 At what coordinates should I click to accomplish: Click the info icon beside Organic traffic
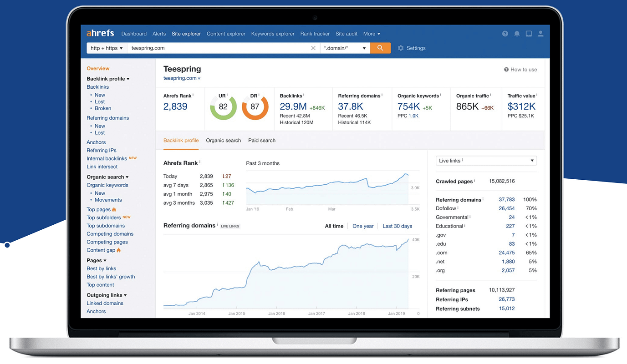pos(490,95)
